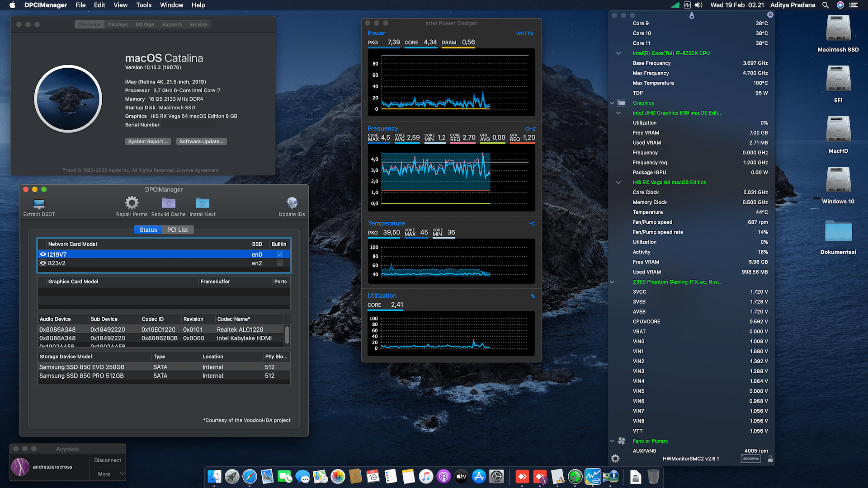Click the Update IDs globe icon
Screen dimensions: 868x488
[292, 203]
